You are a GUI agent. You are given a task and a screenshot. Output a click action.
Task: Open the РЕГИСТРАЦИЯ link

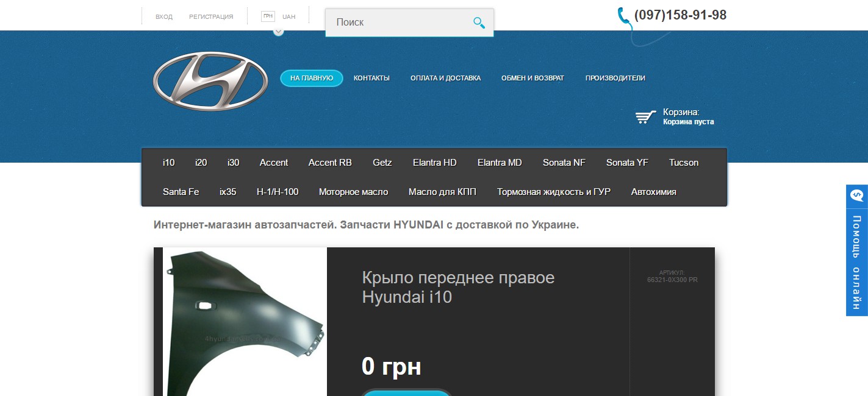211,17
